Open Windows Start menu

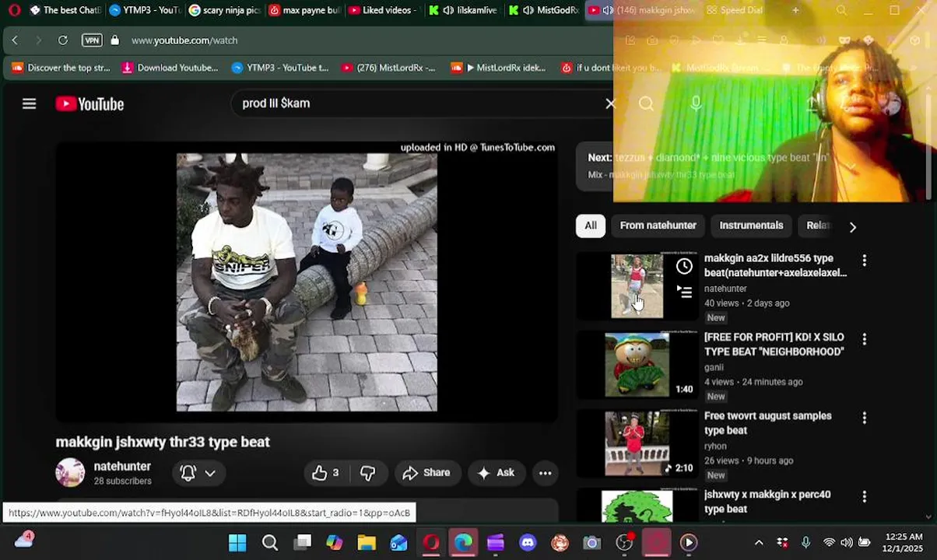click(237, 542)
